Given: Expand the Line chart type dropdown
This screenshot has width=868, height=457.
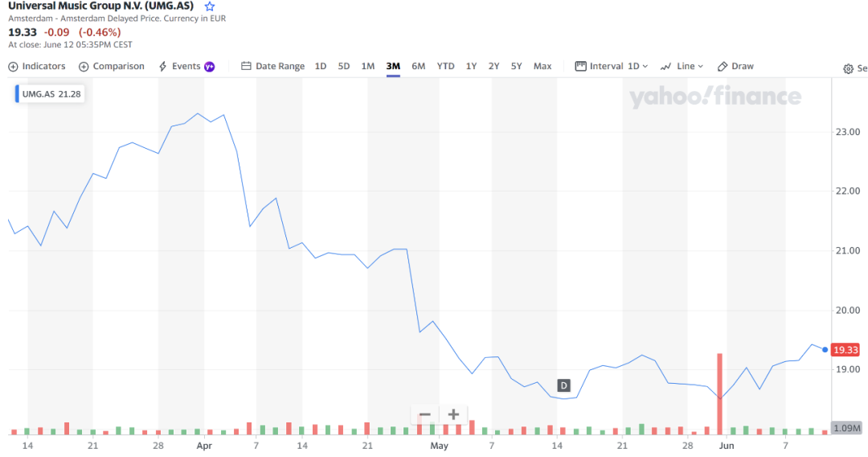Looking at the screenshot, I should 682,66.
